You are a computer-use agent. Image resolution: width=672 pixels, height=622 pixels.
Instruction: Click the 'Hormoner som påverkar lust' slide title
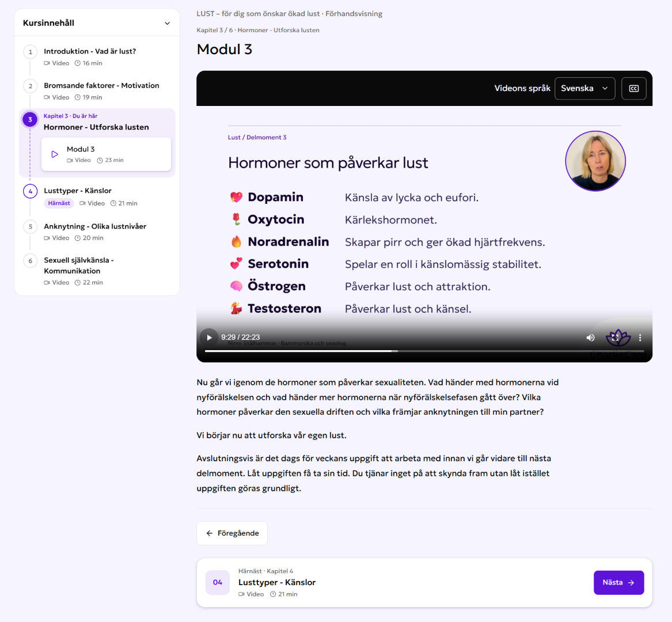click(x=328, y=163)
